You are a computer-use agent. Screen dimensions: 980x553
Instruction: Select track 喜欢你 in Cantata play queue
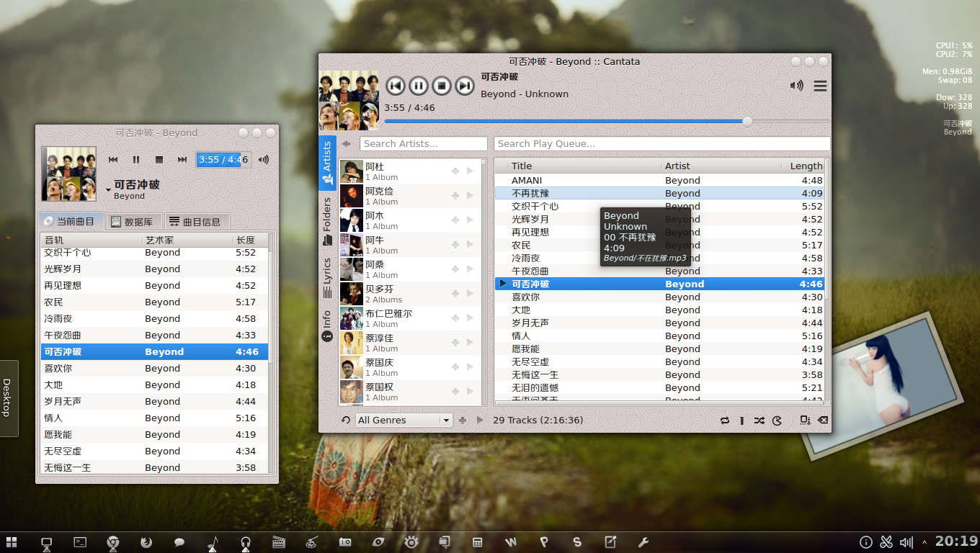pos(659,297)
